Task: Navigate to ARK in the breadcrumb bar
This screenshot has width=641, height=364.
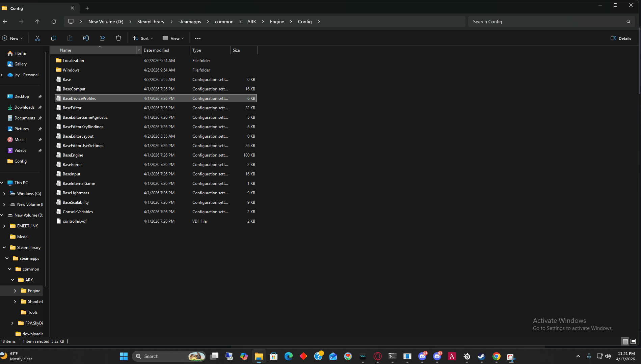Action: (x=251, y=21)
